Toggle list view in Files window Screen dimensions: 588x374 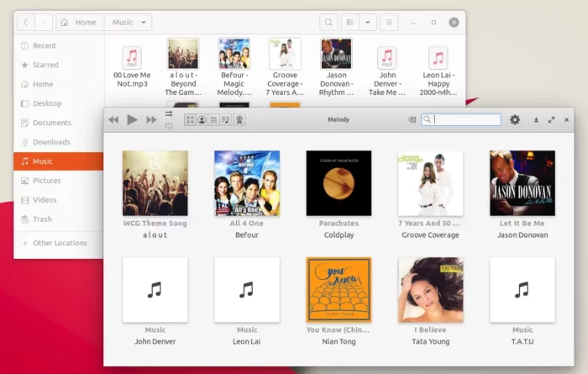350,22
